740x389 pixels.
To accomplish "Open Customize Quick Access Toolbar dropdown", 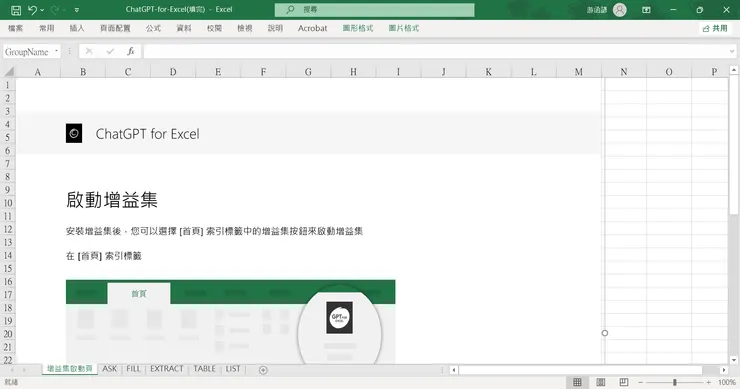I will coord(76,10).
